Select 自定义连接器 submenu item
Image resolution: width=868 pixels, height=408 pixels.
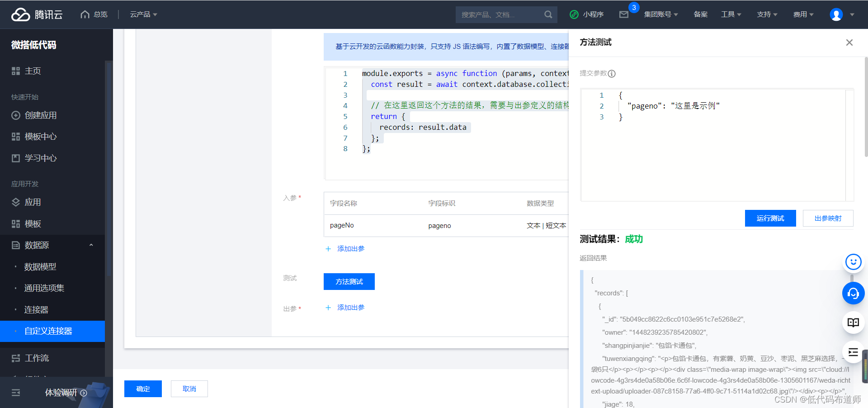pyautogui.click(x=52, y=331)
